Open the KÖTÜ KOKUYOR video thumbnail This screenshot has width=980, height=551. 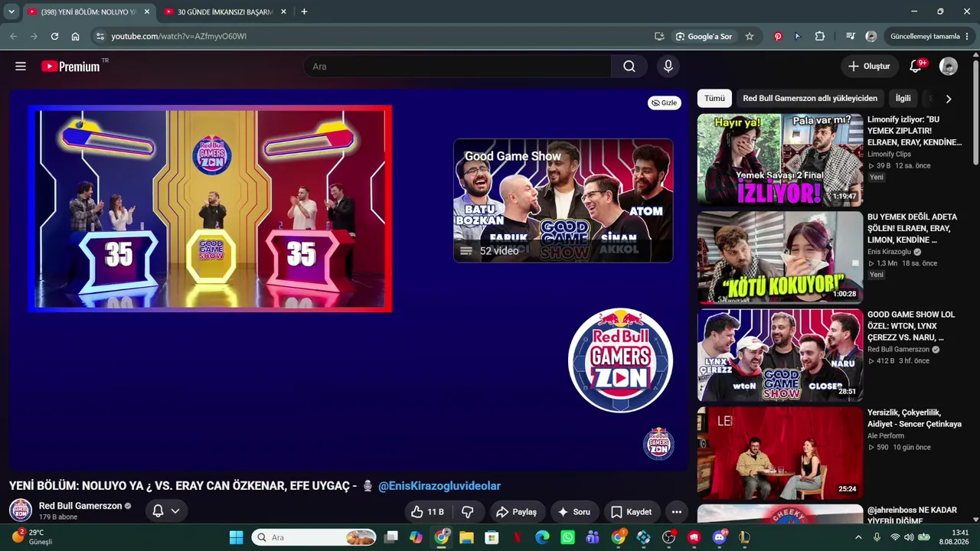click(780, 257)
